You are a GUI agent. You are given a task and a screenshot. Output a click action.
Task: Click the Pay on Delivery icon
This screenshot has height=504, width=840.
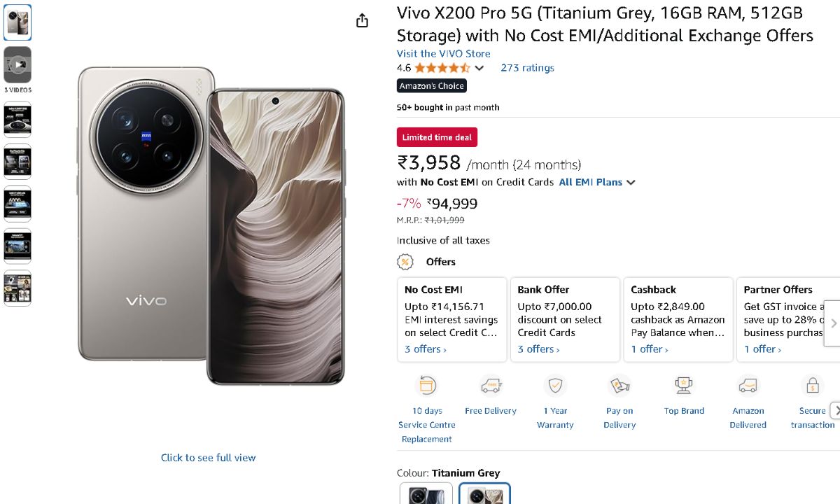click(619, 386)
